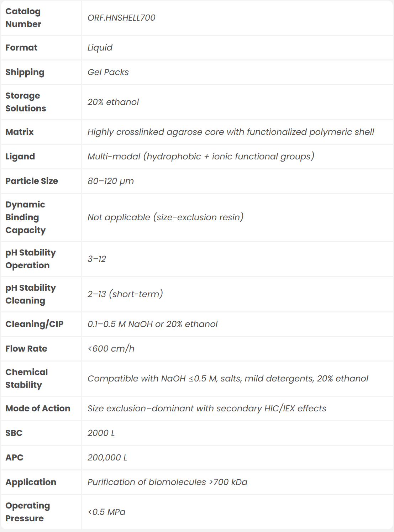Image resolution: width=394 pixels, height=532 pixels.
Task: Select the pH Stability Operation value 3–12
Action: coord(97,259)
